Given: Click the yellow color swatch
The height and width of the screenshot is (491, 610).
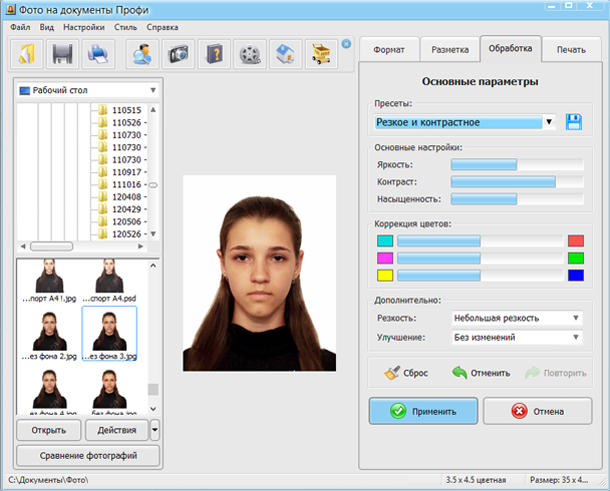Looking at the screenshot, I should click(385, 275).
